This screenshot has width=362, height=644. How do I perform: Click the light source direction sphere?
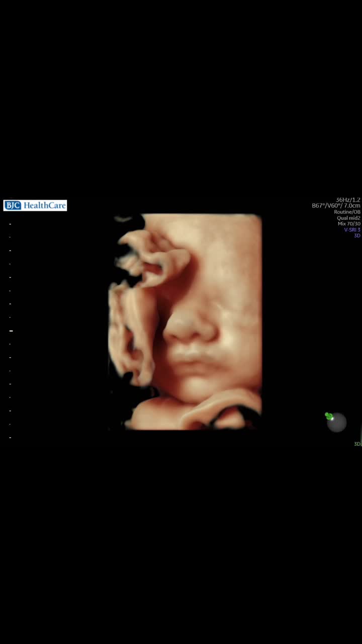[336, 422]
